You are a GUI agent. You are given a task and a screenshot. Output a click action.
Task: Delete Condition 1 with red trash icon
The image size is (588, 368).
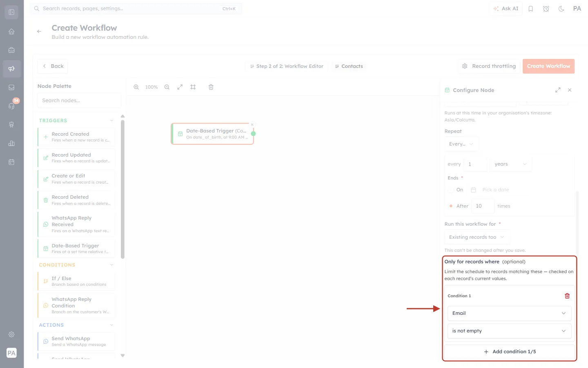click(x=567, y=296)
